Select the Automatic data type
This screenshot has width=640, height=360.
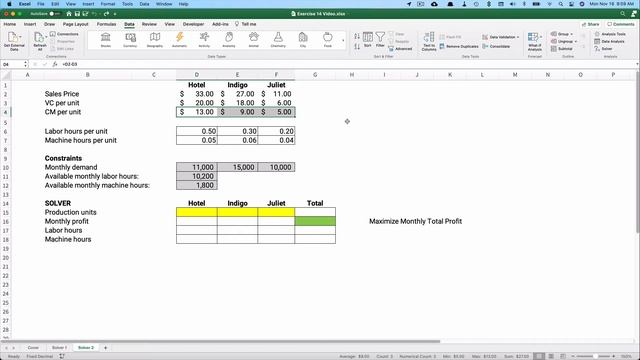pos(180,40)
